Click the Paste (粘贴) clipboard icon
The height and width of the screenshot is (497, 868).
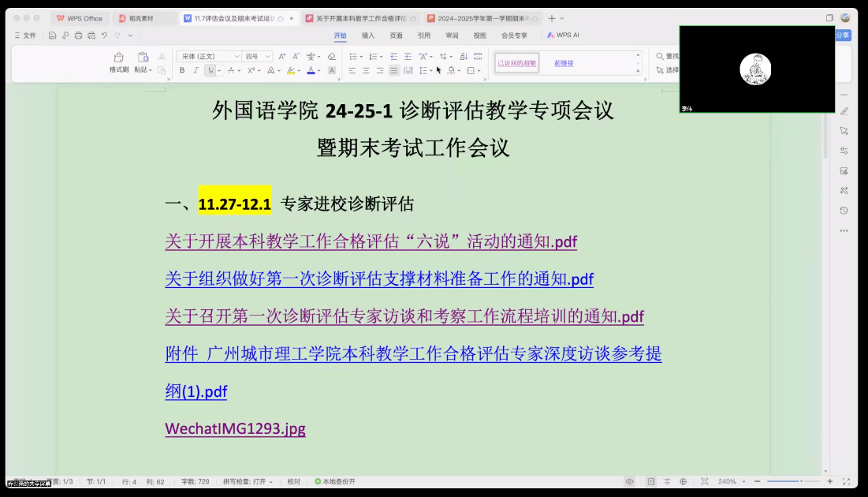point(143,57)
